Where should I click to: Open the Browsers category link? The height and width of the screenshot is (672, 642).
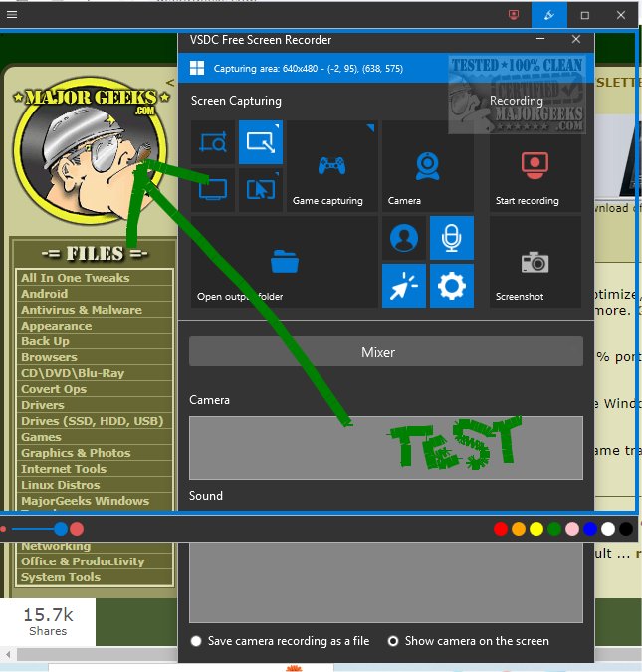click(x=49, y=357)
